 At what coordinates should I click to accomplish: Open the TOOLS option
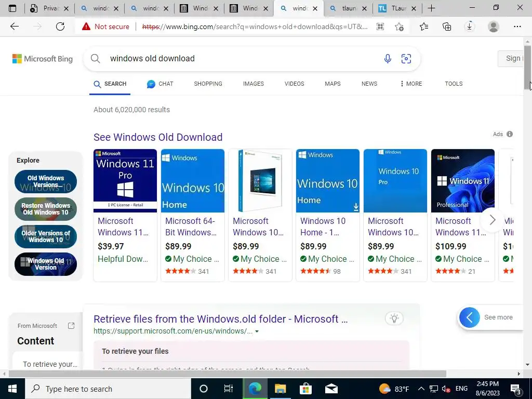[454, 84]
